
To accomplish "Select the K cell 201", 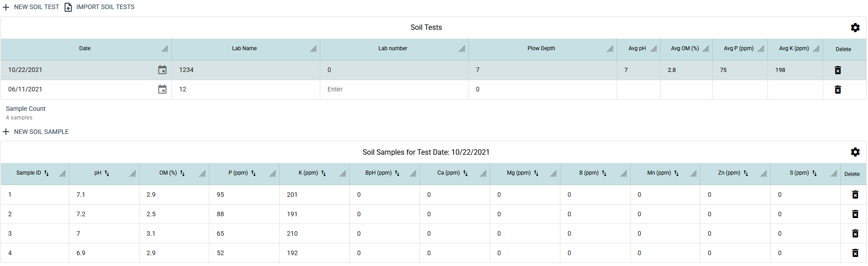I will 314,195.
